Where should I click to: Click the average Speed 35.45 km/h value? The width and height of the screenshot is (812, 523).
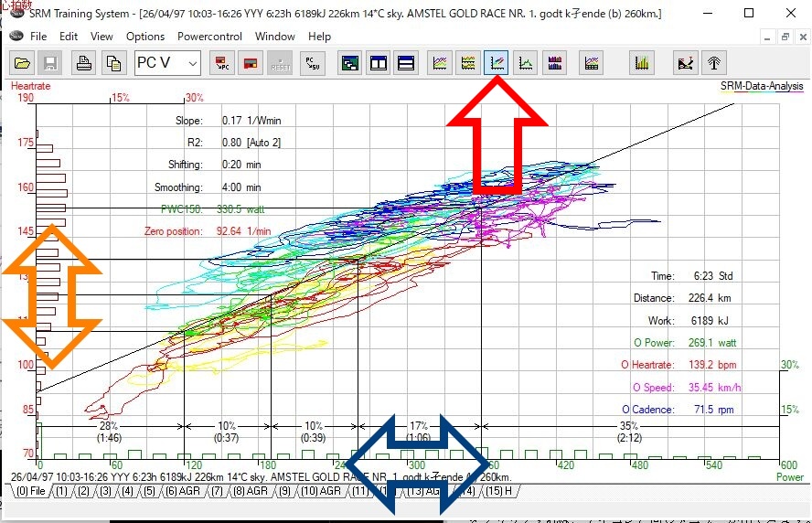pyautogui.click(x=715, y=388)
